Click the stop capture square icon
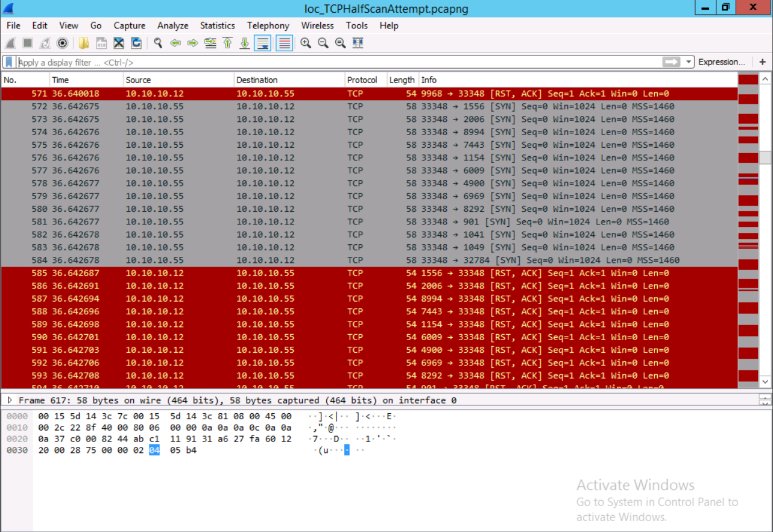 tap(28, 43)
